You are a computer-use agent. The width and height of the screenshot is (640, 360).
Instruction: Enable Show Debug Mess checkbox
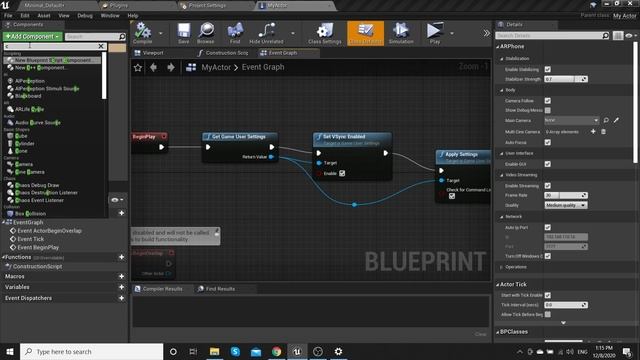548,110
